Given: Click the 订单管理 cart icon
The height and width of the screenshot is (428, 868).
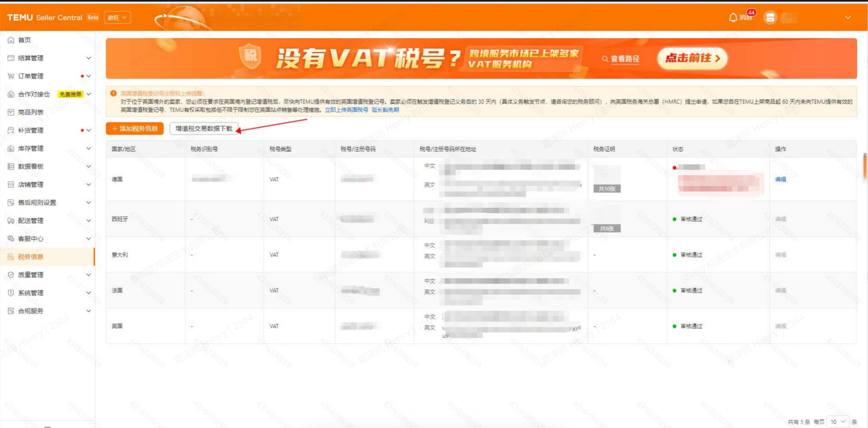Looking at the screenshot, I should tap(12, 76).
